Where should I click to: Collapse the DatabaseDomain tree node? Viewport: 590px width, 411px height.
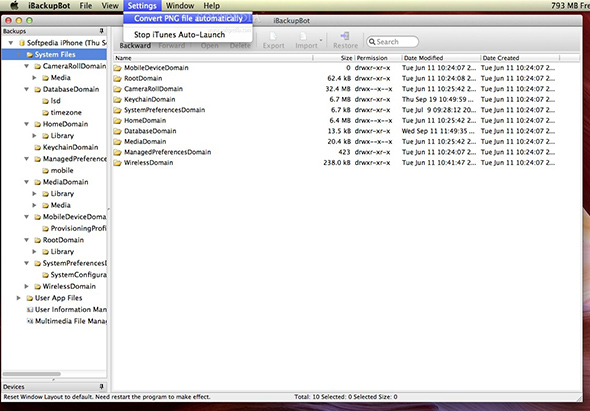[27, 90]
